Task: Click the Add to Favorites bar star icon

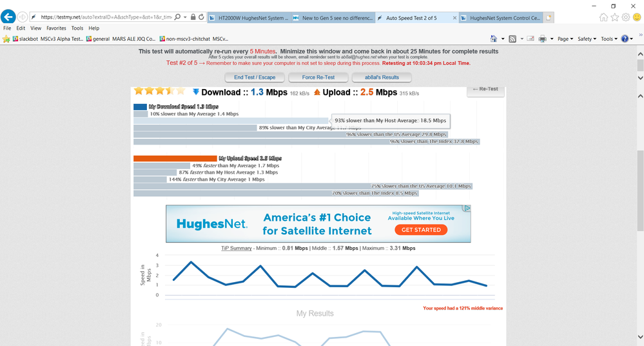Action: tap(6, 39)
